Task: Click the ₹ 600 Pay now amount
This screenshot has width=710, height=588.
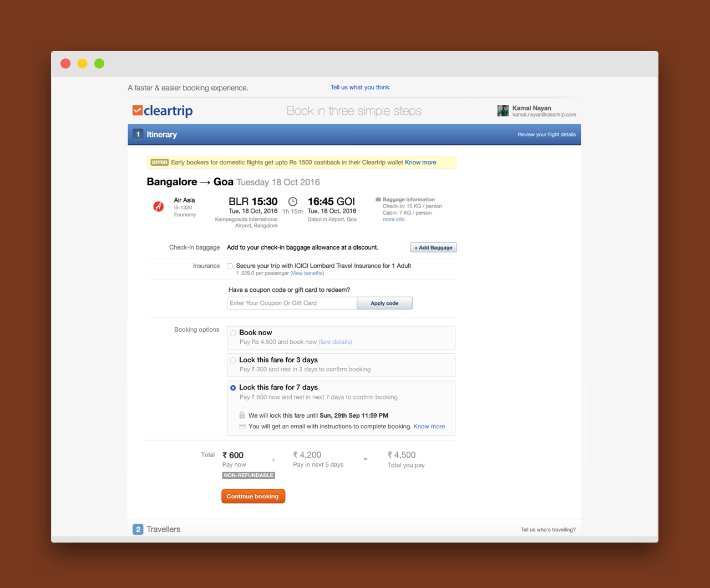Action: tap(233, 455)
